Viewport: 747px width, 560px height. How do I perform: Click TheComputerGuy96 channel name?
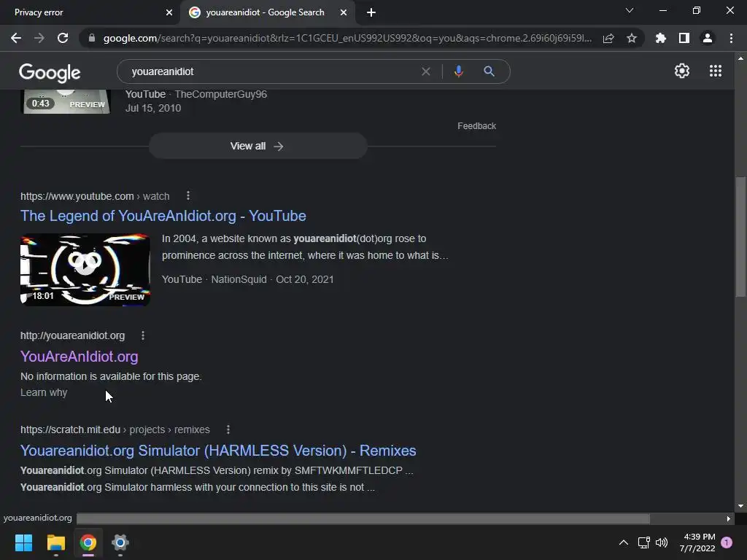(x=220, y=94)
